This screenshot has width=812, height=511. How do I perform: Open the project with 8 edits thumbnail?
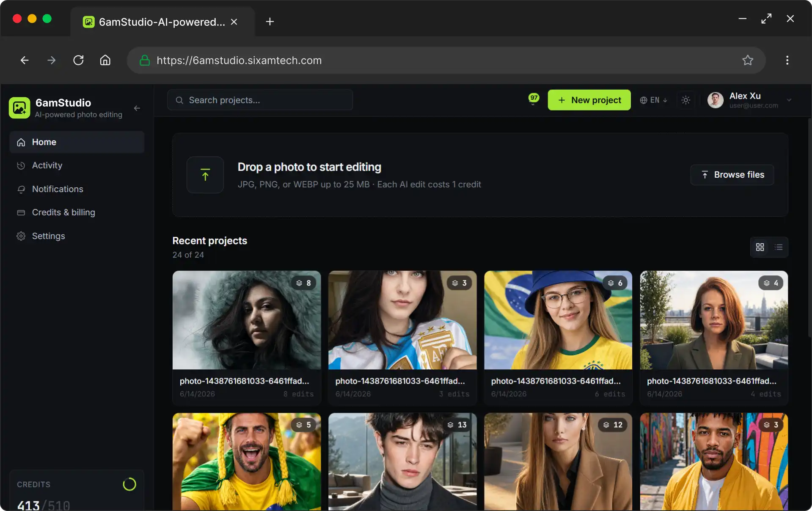(x=247, y=320)
